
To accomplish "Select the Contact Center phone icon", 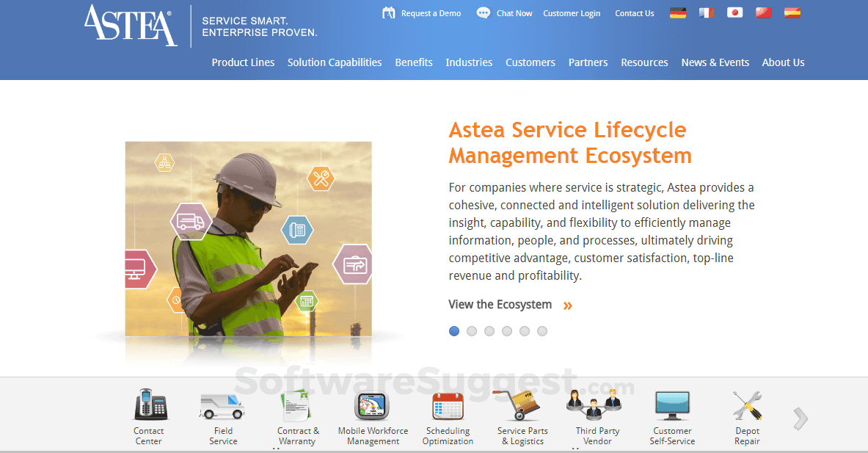I will pos(149,404).
